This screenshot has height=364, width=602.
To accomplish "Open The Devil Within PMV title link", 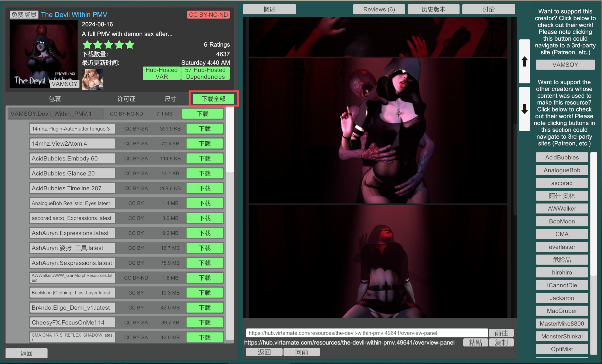I will (74, 15).
